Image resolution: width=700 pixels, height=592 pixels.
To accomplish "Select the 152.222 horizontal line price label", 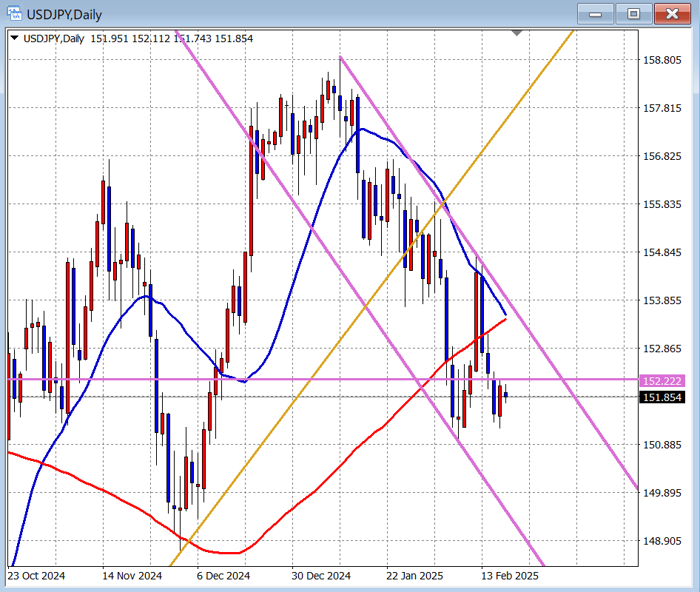I will tap(662, 380).
